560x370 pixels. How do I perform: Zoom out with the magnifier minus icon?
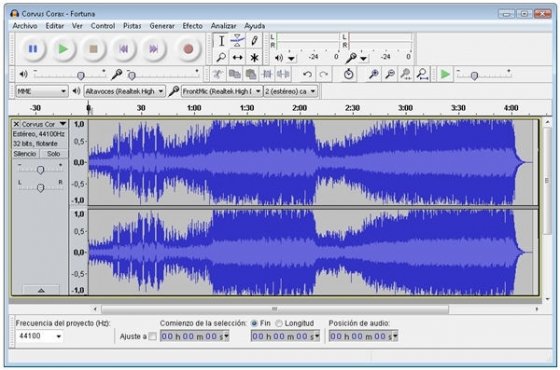click(x=390, y=74)
